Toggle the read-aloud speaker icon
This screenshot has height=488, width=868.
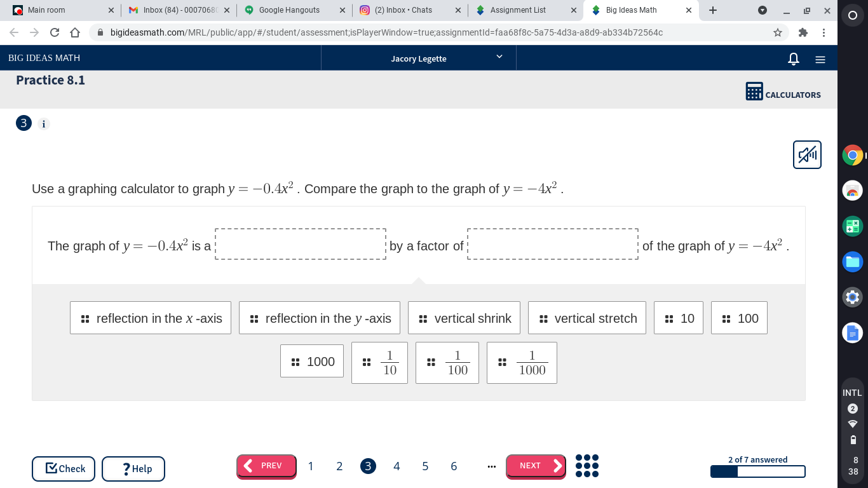point(807,154)
